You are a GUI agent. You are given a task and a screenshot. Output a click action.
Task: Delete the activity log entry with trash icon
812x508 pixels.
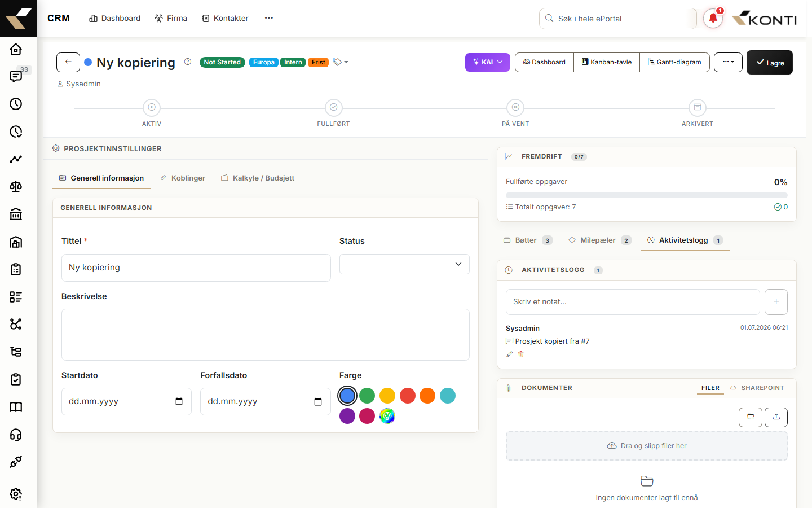pyautogui.click(x=521, y=354)
